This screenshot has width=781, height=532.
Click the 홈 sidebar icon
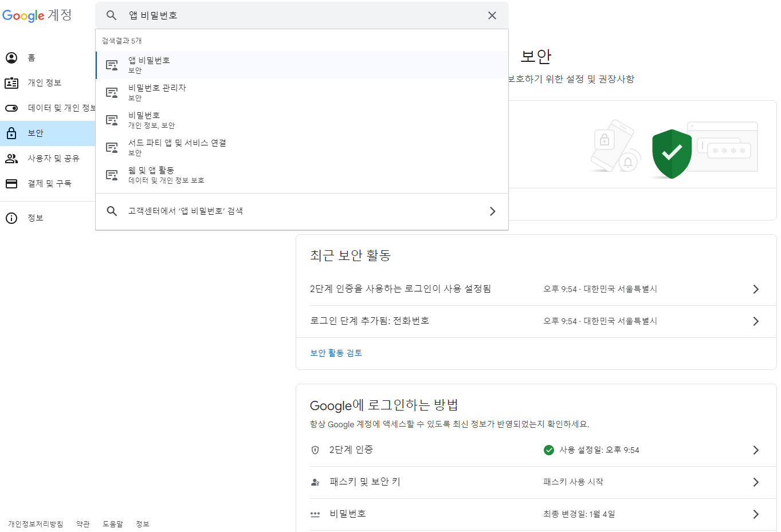click(11, 58)
